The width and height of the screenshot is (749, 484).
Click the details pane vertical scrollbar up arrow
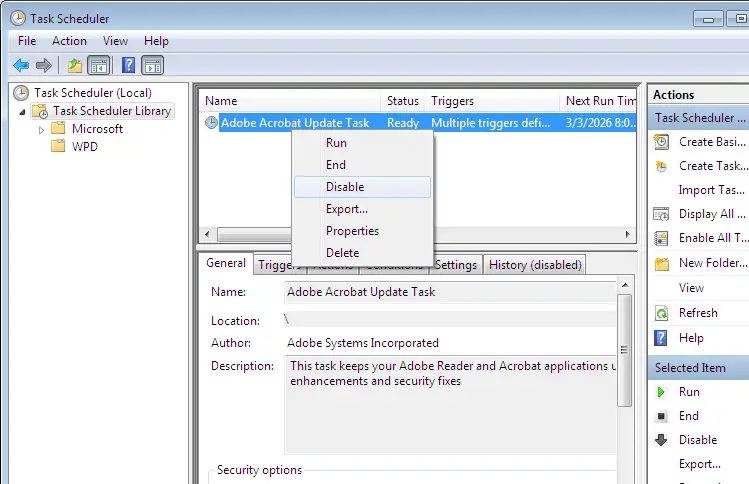tap(625, 286)
